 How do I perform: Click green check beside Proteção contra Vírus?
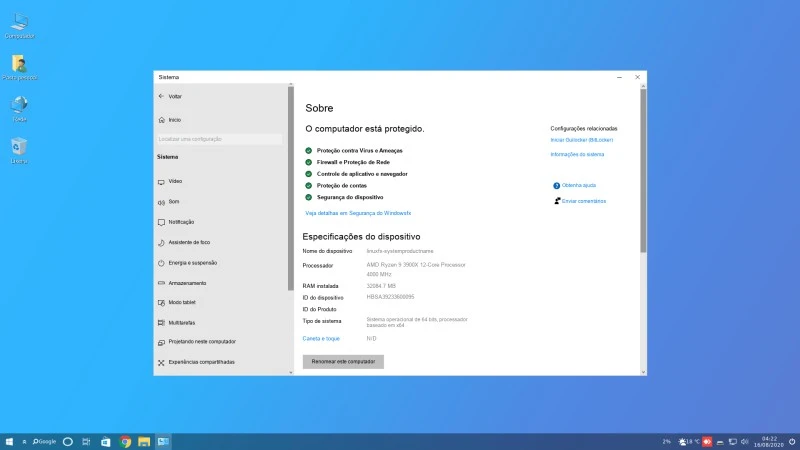(x=308, y=151)
